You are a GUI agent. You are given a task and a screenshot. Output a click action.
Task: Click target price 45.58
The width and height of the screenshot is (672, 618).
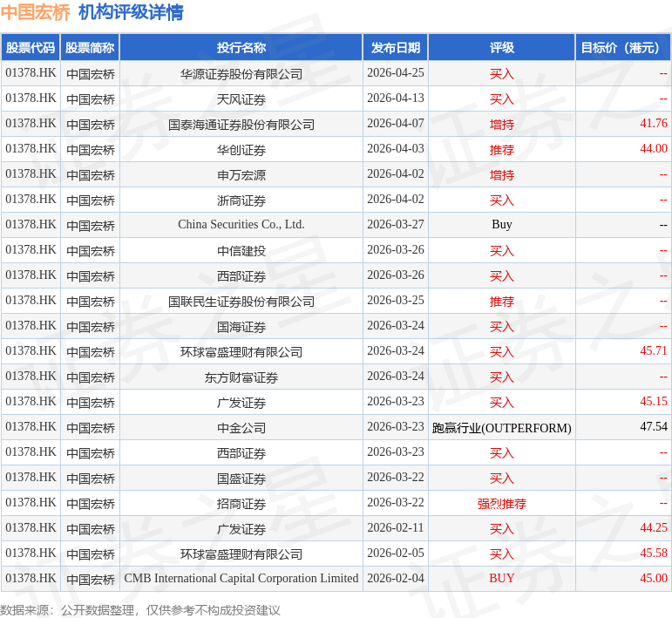pos(654,553)
